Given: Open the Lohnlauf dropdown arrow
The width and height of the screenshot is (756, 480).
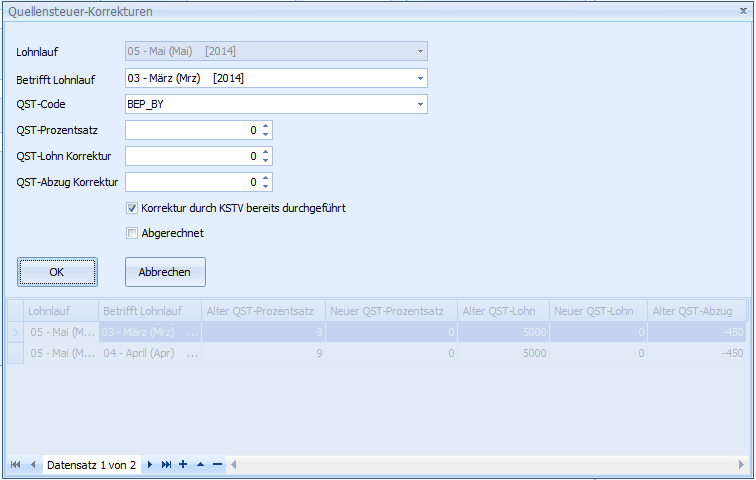Looking at the screenshot, I should 420,52.
